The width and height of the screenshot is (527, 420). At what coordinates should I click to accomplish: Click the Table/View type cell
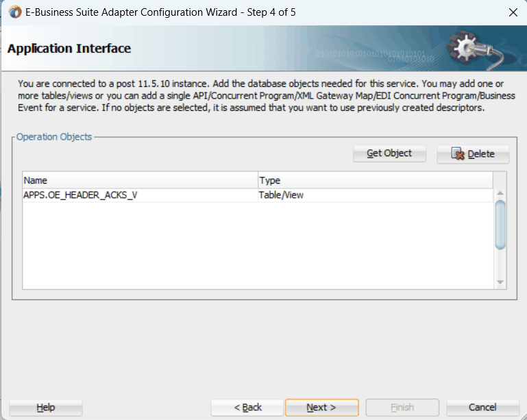point(376,195)
